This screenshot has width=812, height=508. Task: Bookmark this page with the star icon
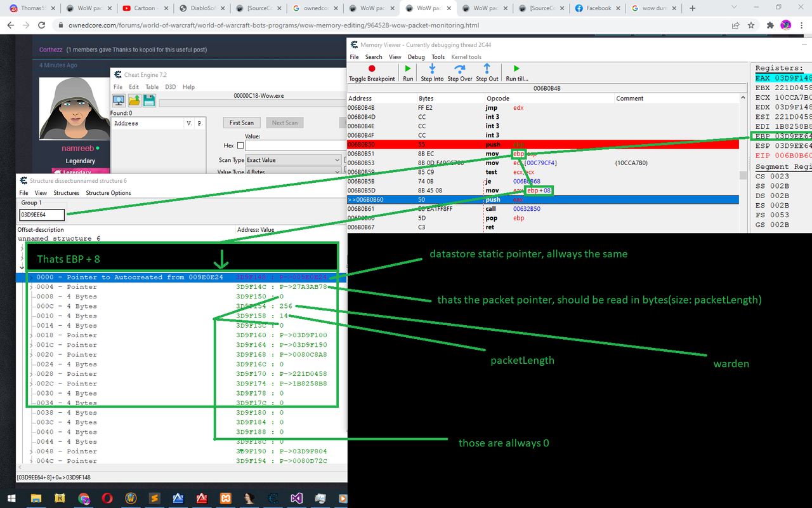(751, 25)
